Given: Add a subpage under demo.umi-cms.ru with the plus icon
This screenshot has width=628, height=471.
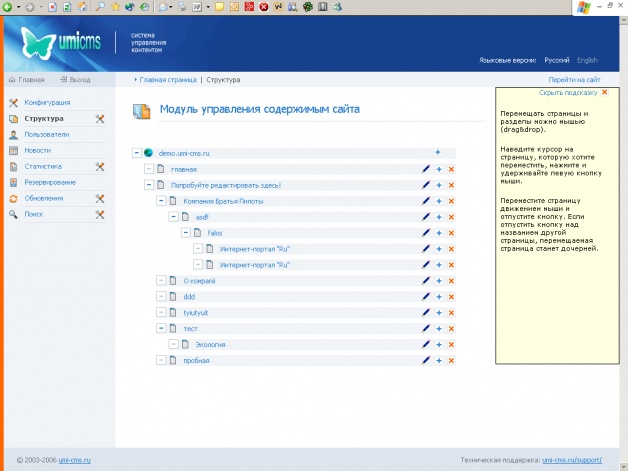Looking at the screenshot, I should click(438, 152).
